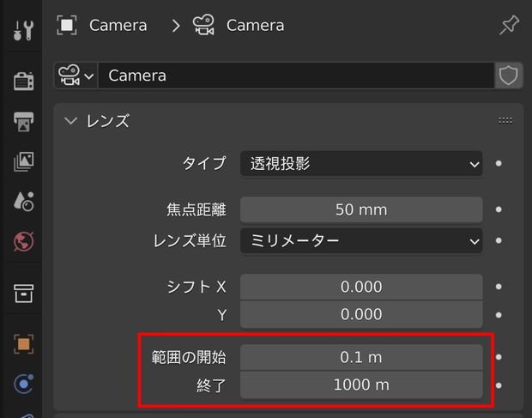Toggle the pin icon for properties
532x418 pixels.
(510, 25)
